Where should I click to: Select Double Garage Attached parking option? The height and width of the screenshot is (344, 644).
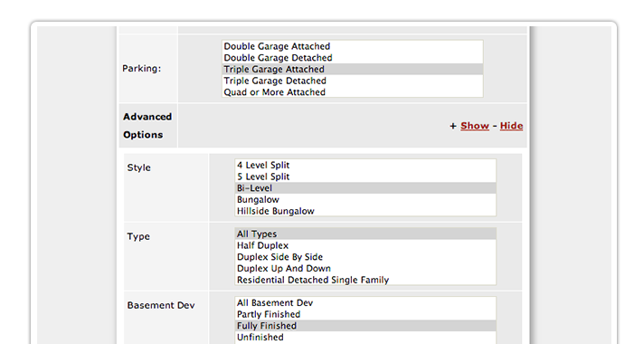pyautogui.click(x=353, y=46)
